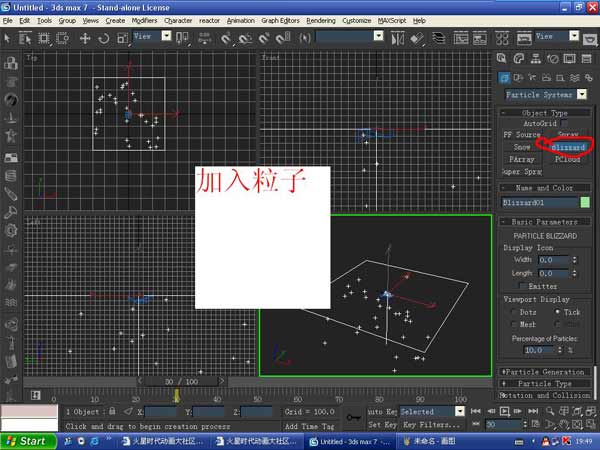Enable the Emitter Hidden checkbox
Viewport: 600px width, 450px height.
tap(522, 286)
